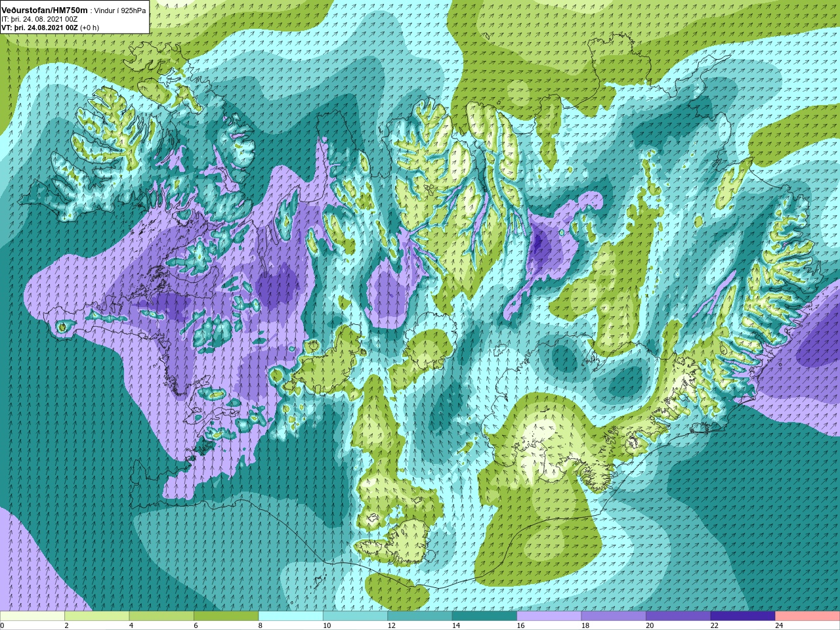The height and width of the screenshot is (630, 840).
Task: Click the legend scale value 10
Action: pos(327,625)
